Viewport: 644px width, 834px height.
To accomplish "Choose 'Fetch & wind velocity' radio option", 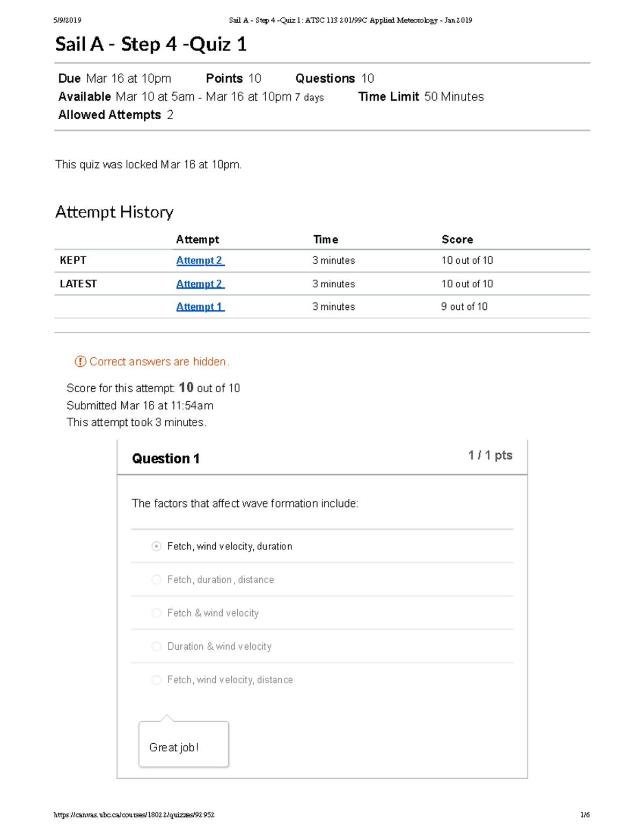I will (x=156, y=613).
